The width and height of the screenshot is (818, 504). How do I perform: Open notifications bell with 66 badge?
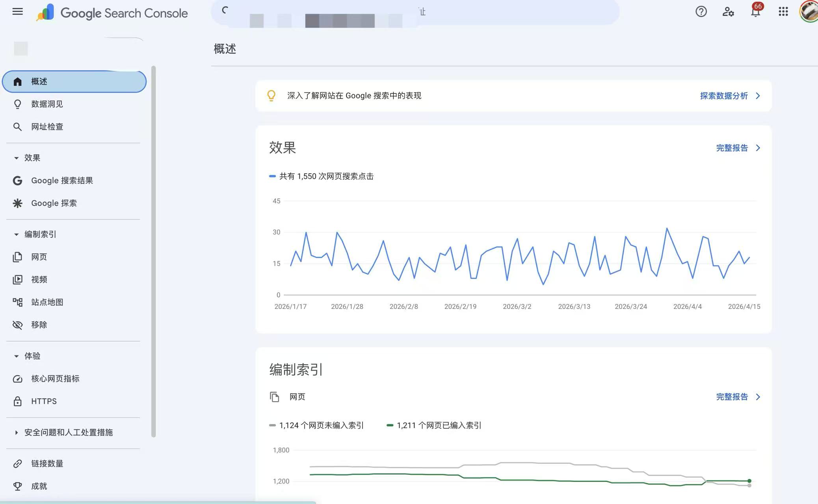tap(755, 12)
